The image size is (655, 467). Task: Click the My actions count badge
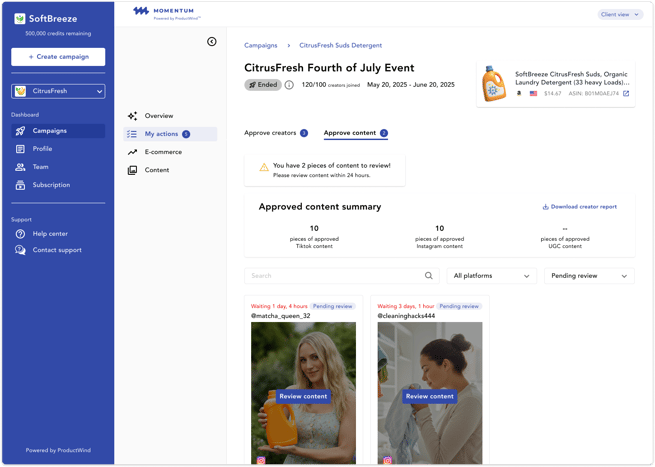[x=186, y=134]
